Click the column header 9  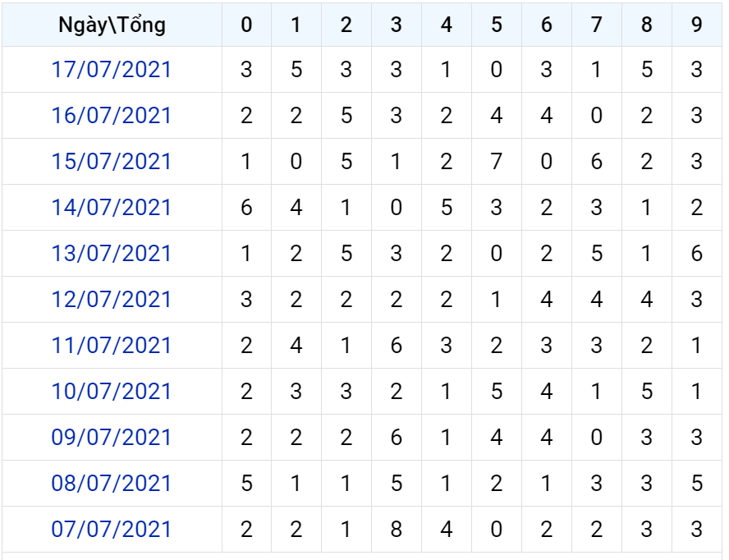696,25
